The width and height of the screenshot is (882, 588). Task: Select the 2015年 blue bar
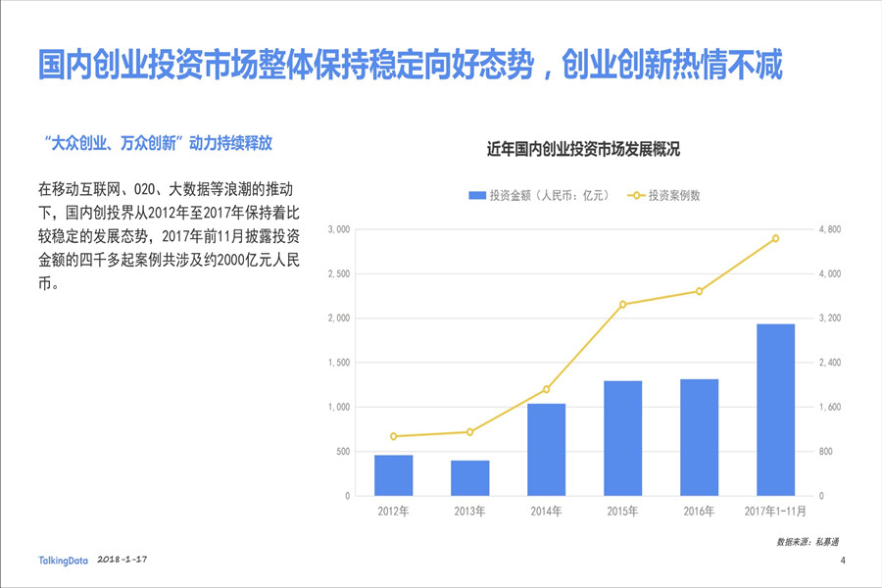point(622,438)
